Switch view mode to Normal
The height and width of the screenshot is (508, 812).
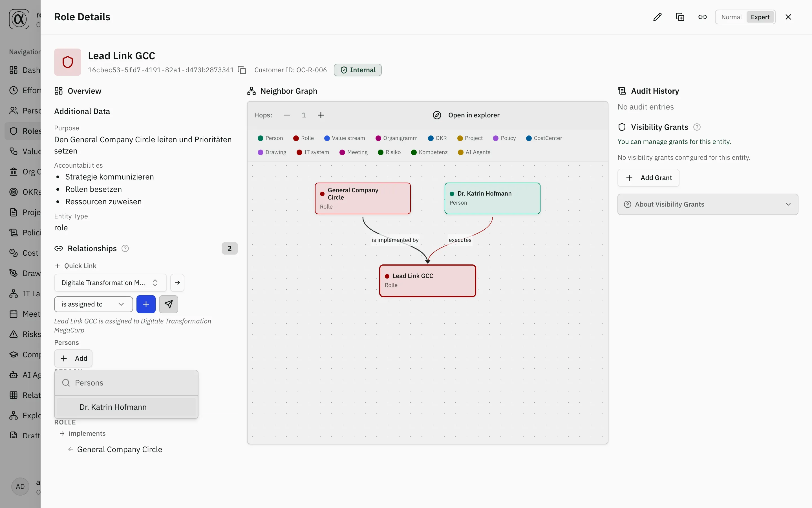tap(731, 17)
